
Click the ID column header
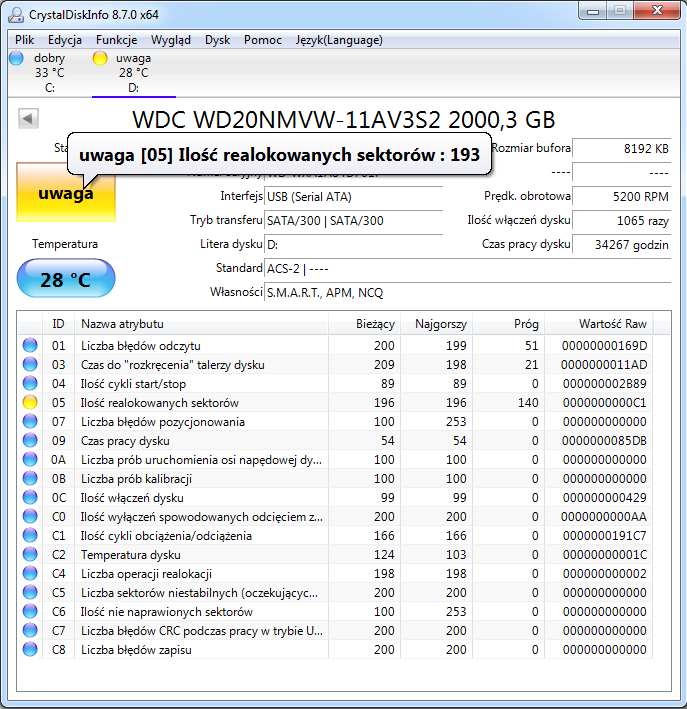(58, 324)
